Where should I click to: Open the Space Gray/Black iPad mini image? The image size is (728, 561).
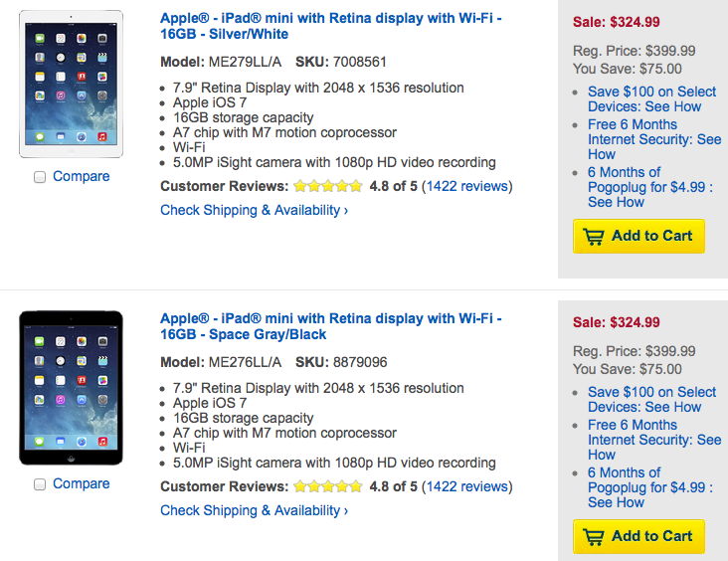(71, 388)
